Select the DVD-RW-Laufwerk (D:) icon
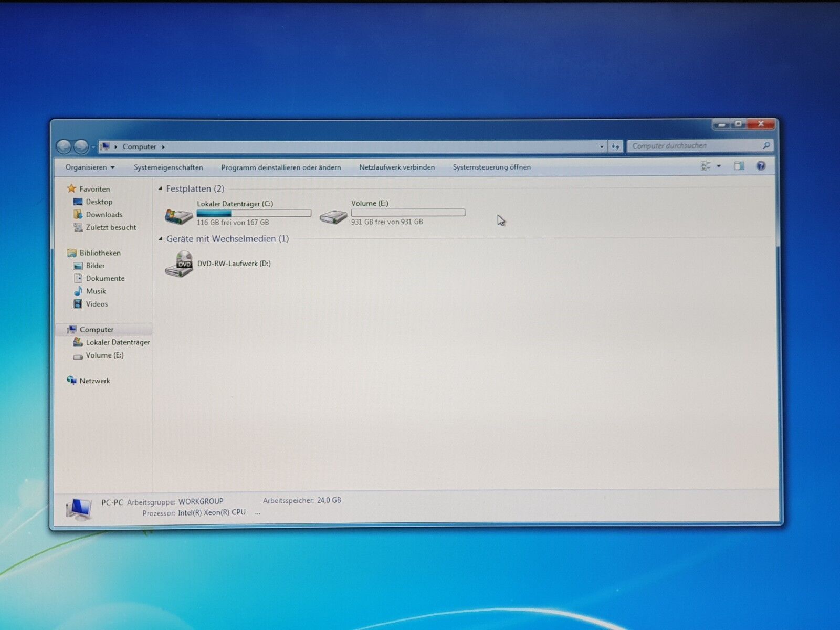The width and height of the screenshot is (840, 630). click(x=178, y=264)
